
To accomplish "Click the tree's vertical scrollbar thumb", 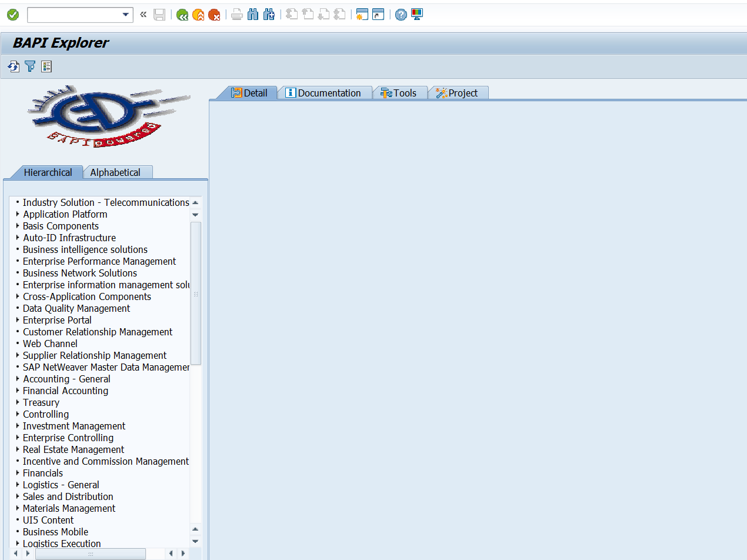I will pos(196,294).
